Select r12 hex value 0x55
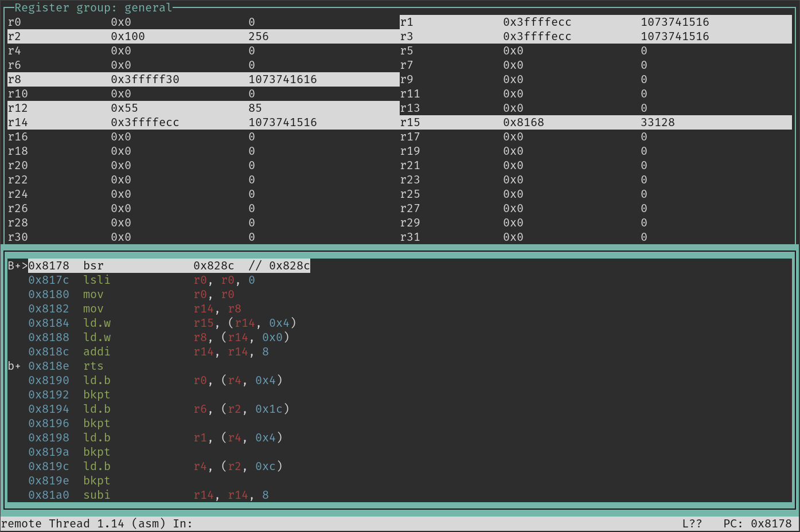This screenshot has height=532, width=800. coord(124,108)
